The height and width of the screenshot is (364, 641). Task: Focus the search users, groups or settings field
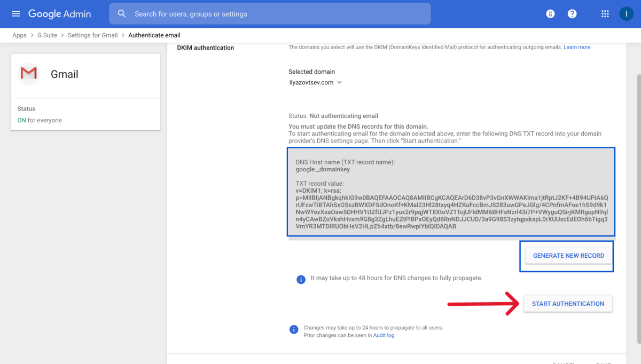tap(270, 14)
